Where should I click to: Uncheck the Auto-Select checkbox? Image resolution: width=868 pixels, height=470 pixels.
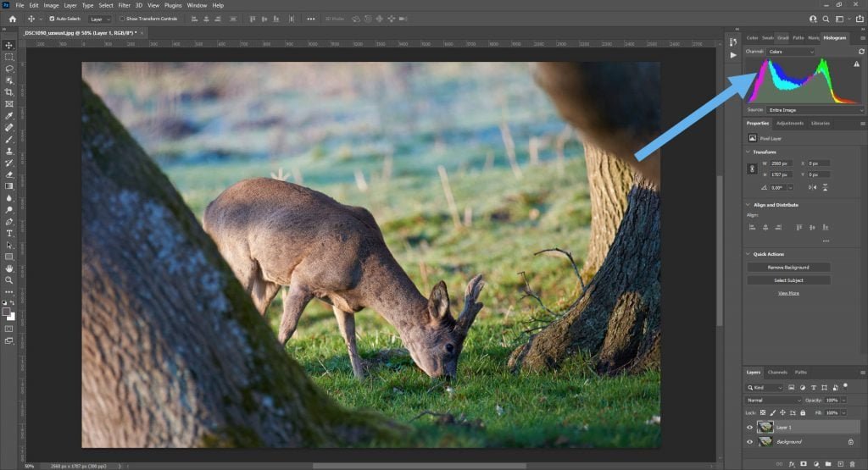tap(52, 19)
